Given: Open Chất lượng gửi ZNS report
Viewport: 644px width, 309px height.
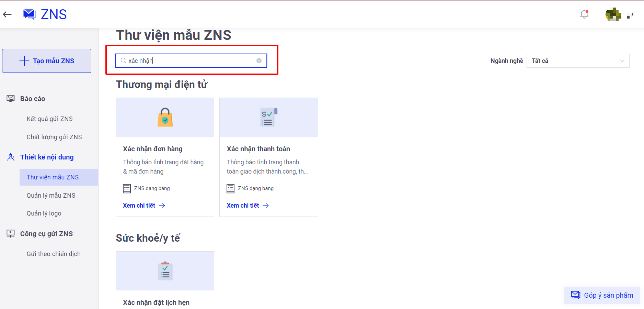Looking at the screenshot, I should point(54,137).
